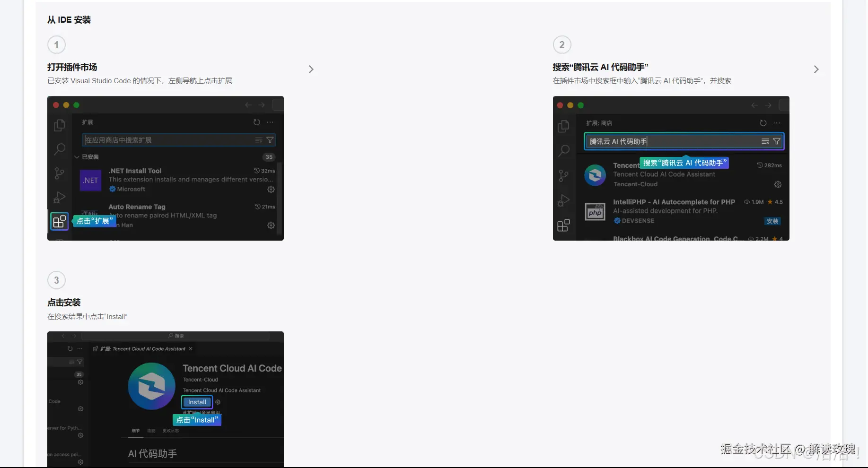This screenshot has width=868, height=468.
Task: Select the '扩展: Tencent Cloud AI Code Assistant' editor tab
Action: [143, 349]
